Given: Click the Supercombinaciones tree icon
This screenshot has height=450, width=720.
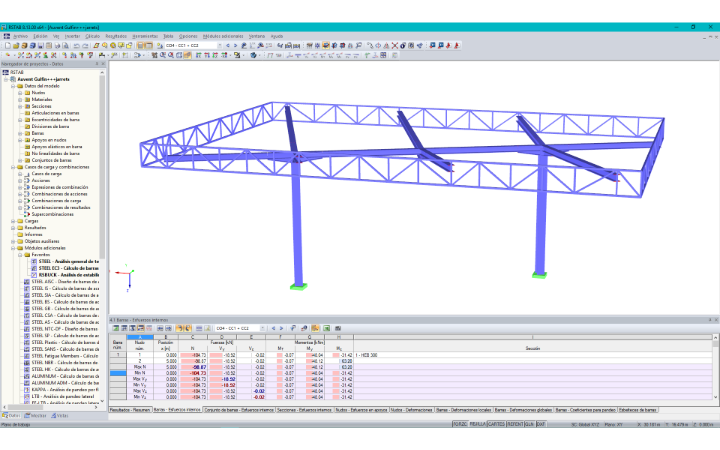Looking at the screenshot, I should pos(27,214).
